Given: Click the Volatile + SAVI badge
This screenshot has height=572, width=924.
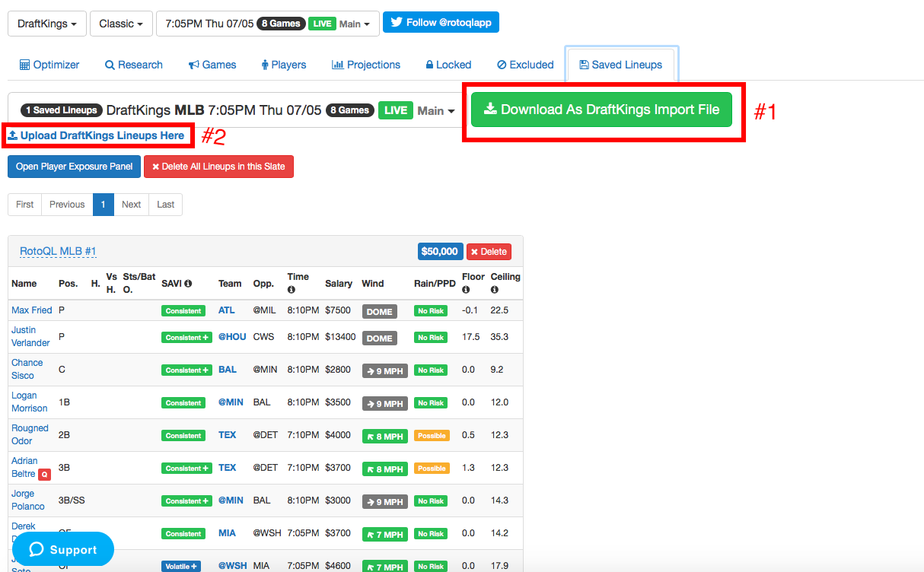Looking at the screenshot, I should pyautogui.click(x=182, y=567).
